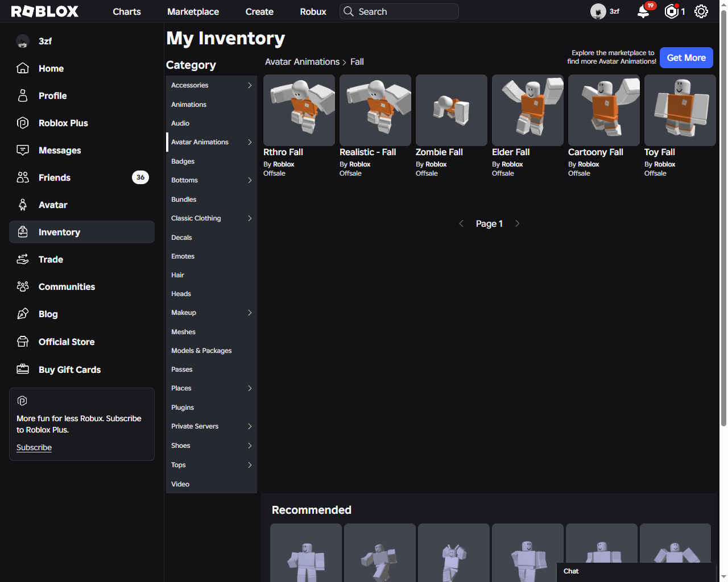Expand the Makeup category
Image resolution: width=728 pixels, height=582 pixels.
pyautogui.click(x=250, y=313)
